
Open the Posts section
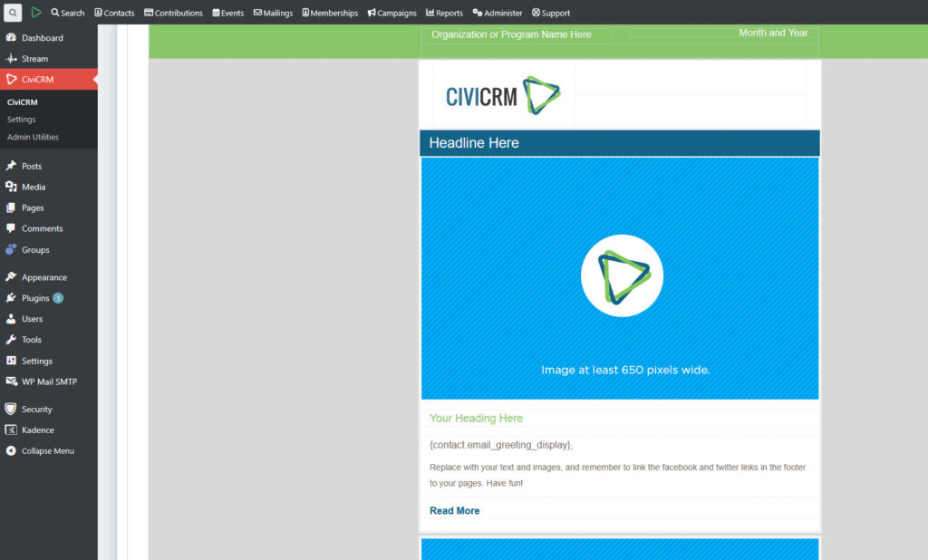pyautogui.click(x=32, y=167)
